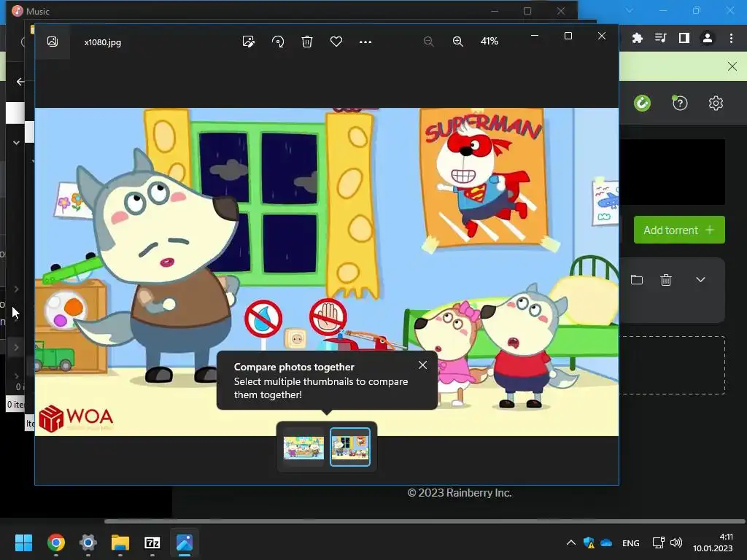Image resolution: width=747 pixels, height=560 pixels.
Task: Click the ENG language indicator
Action: pyautogui.click(x=631, y=542)
